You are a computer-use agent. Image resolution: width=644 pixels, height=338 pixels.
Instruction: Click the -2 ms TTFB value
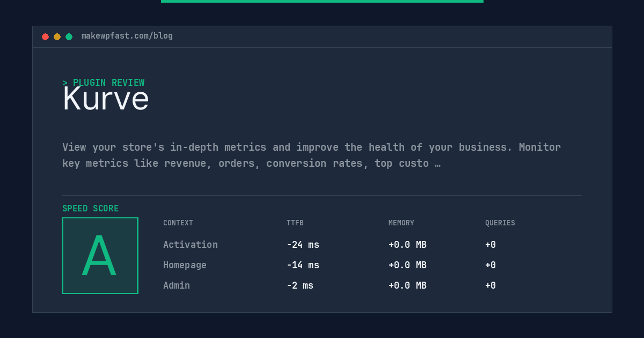300,285
